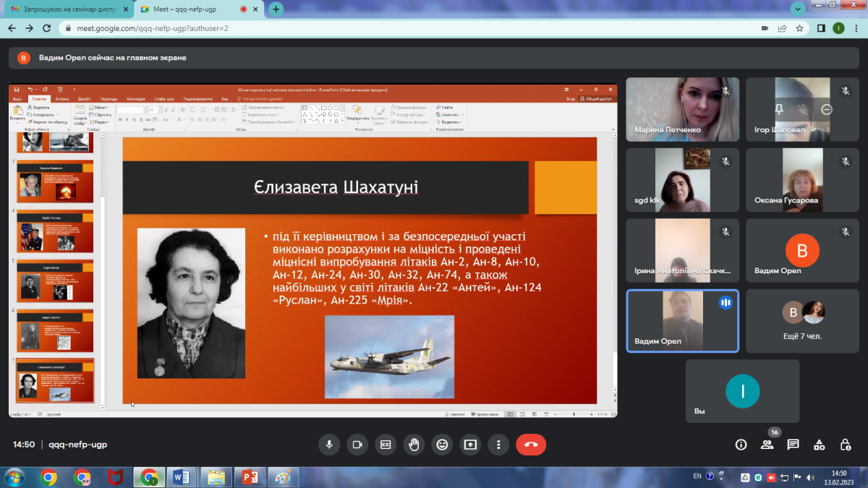Open the meeting details info icon
The width and height of the screenshot is (868, 488).
click(x=741, y=445)
